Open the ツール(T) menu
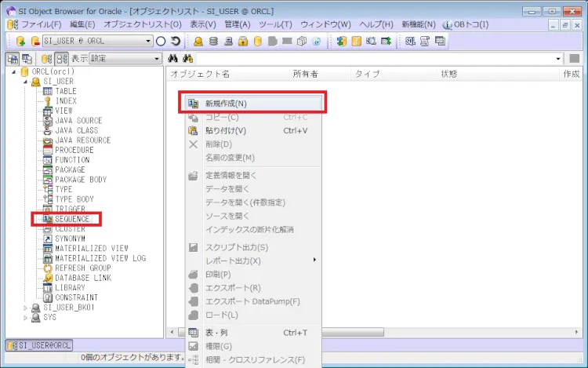 [276, 25]
